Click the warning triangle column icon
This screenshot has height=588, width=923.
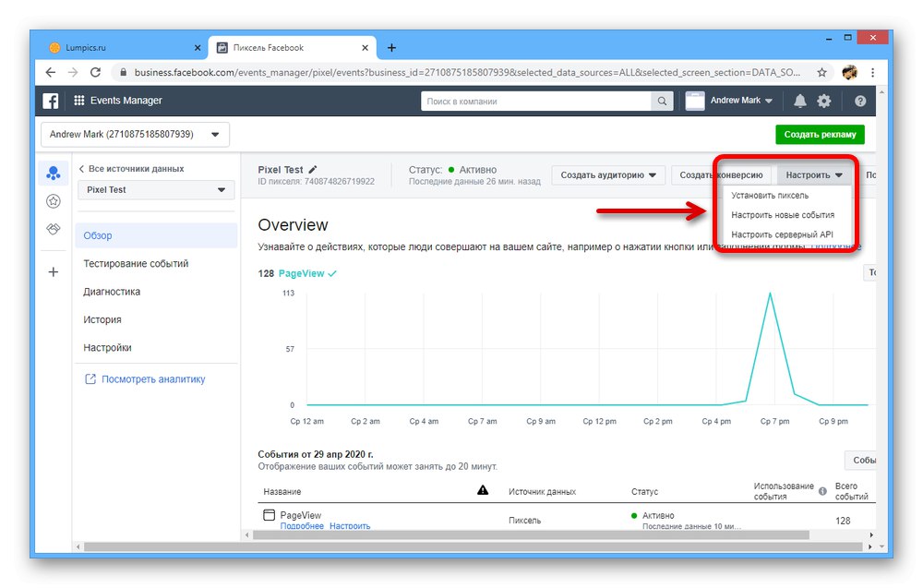[483, 490]
